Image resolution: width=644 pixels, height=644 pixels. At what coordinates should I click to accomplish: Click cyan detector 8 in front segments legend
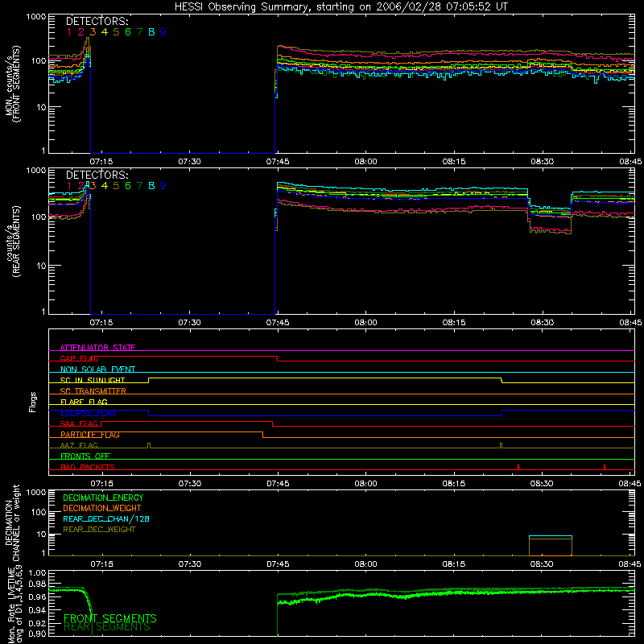pyautogui.click(x=151, y=32)
